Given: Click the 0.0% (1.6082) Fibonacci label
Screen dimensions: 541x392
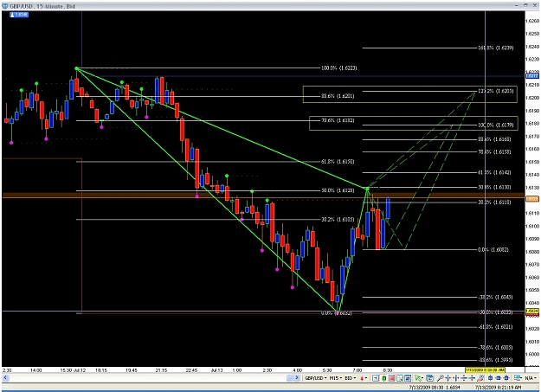Looking at the screenshot, I should (x=493, y=249).
